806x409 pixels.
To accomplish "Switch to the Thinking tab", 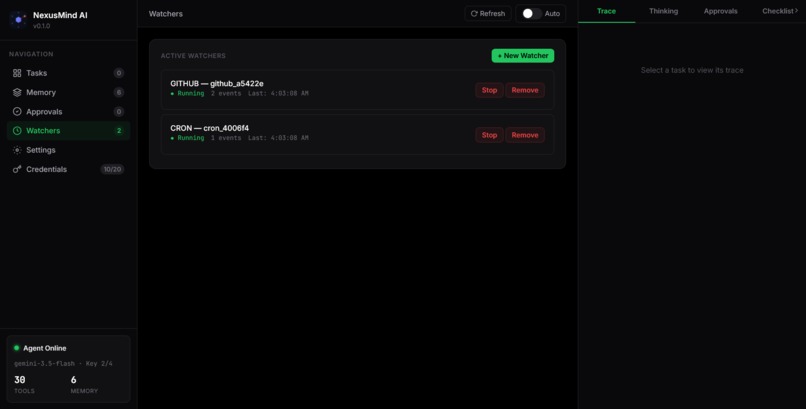I will tap(663, 11).
